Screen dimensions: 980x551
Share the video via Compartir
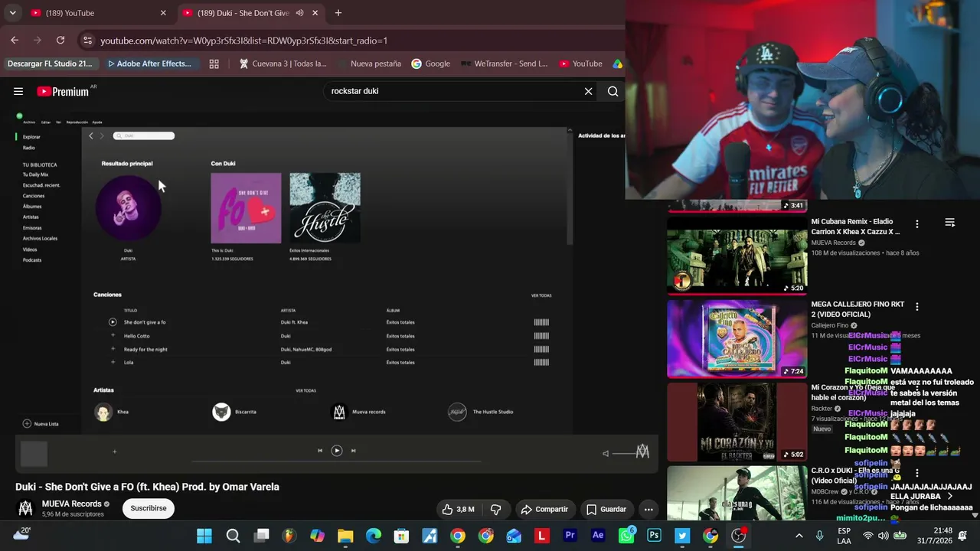point(544,509)
